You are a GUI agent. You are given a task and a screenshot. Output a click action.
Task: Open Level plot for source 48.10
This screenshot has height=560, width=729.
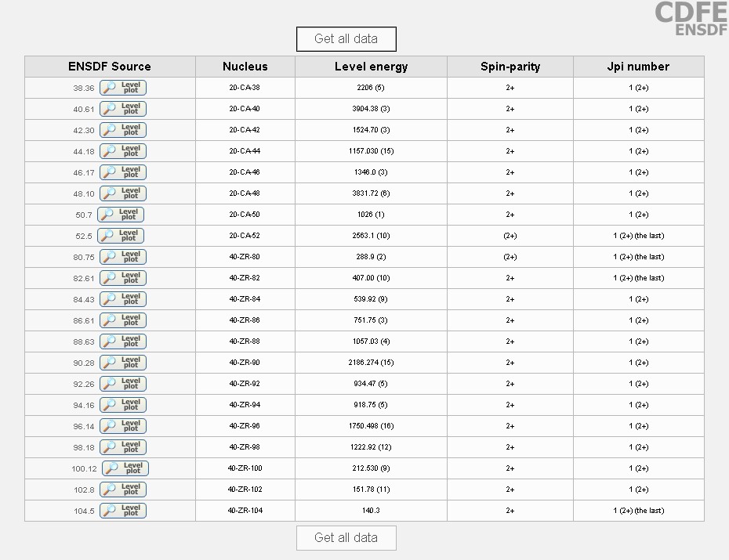point(123,193)
